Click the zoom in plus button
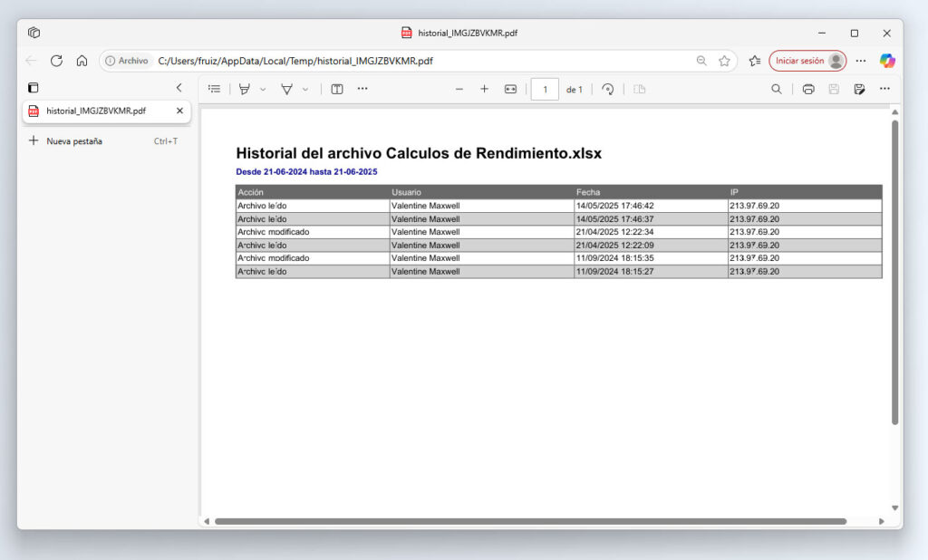Screen dimensions: 928x560 coord(484,89)
